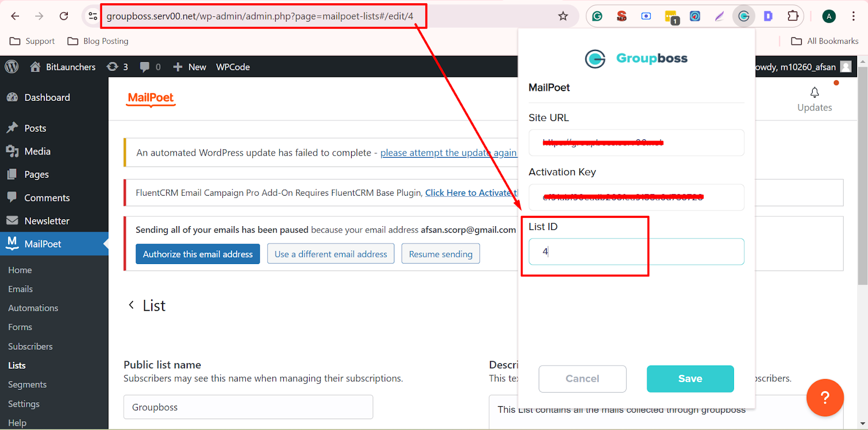Click Here to Activate FluentCRM link
This screenshot has height=430, width=868.
[471, 192]
